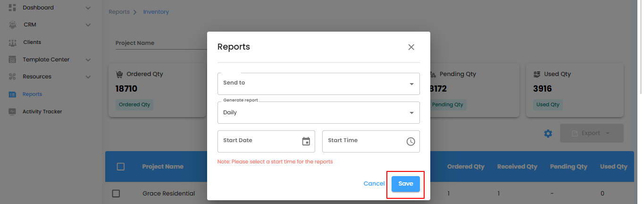Viewport: 644px width, 204px height.
Task: Open Reports in the sidebar
Action: [x=32, y=94]
